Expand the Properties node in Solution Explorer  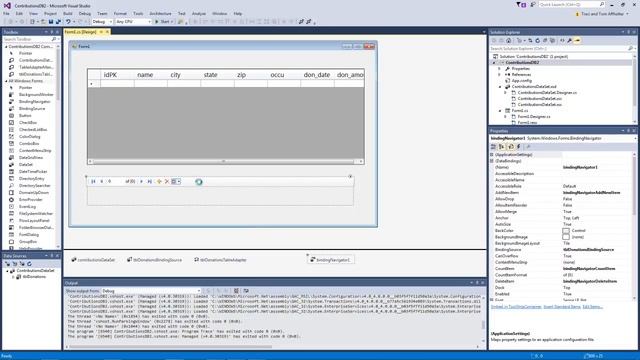tap(500, 69)
